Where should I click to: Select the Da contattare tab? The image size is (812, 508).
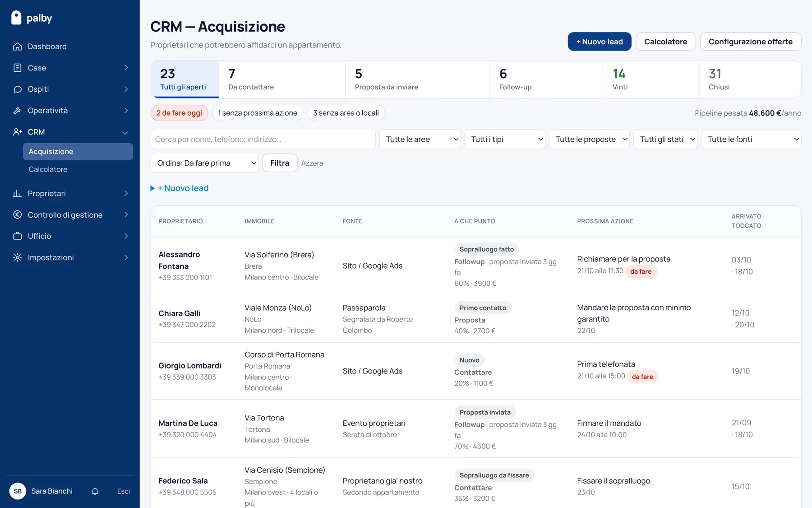click(x=282, y=79)
